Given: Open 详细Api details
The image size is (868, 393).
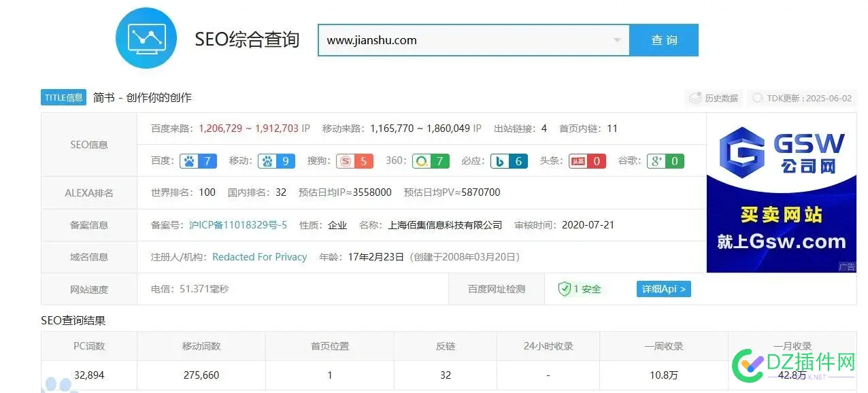Looking at the screenshot, I should (663, 288).
